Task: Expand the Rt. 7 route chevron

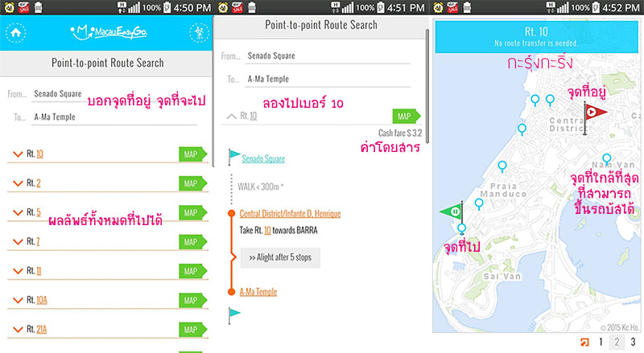Action: click(x=18, y=242)
